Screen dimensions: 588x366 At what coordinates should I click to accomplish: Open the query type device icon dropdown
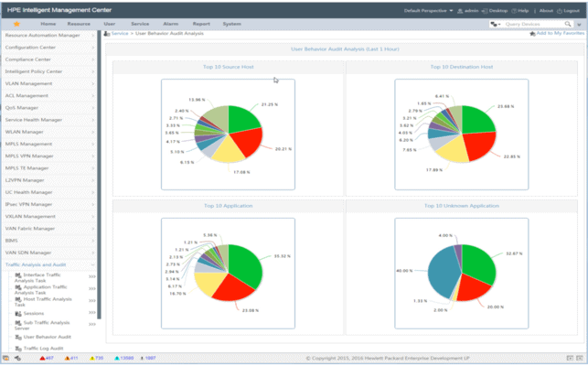[x=496, y=24]
